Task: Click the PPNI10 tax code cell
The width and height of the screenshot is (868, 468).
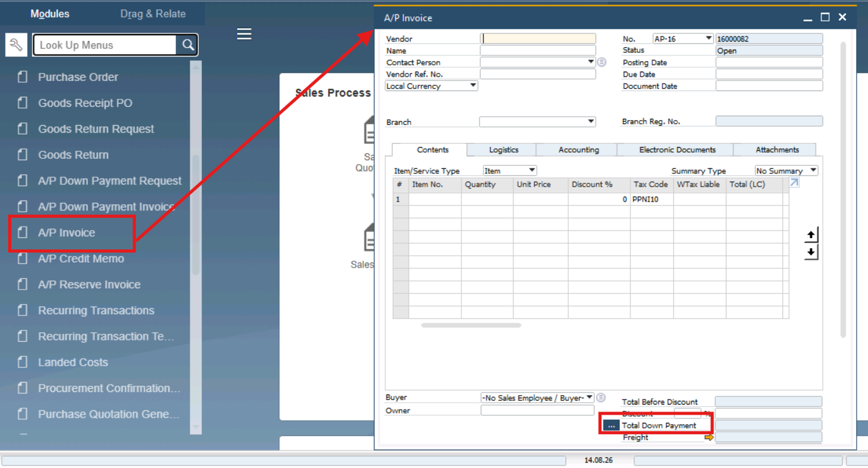Action: pyautogui.click(x=652, y=199)
